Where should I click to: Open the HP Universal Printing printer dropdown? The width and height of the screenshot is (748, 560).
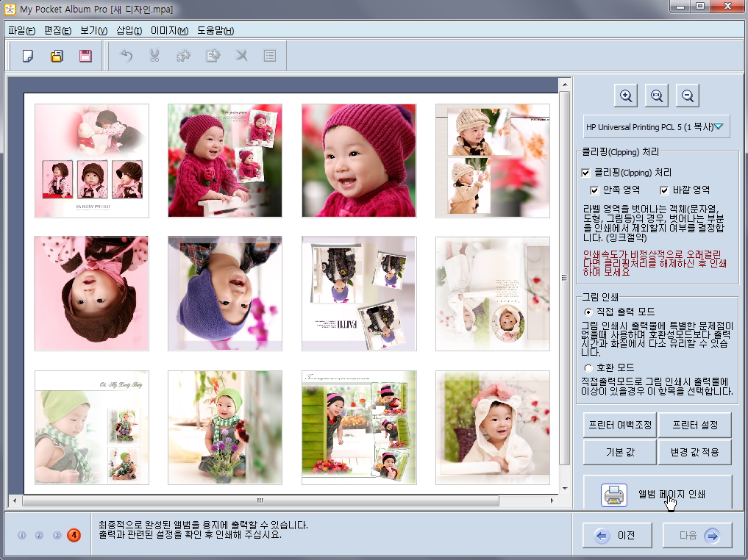point(656,127)
